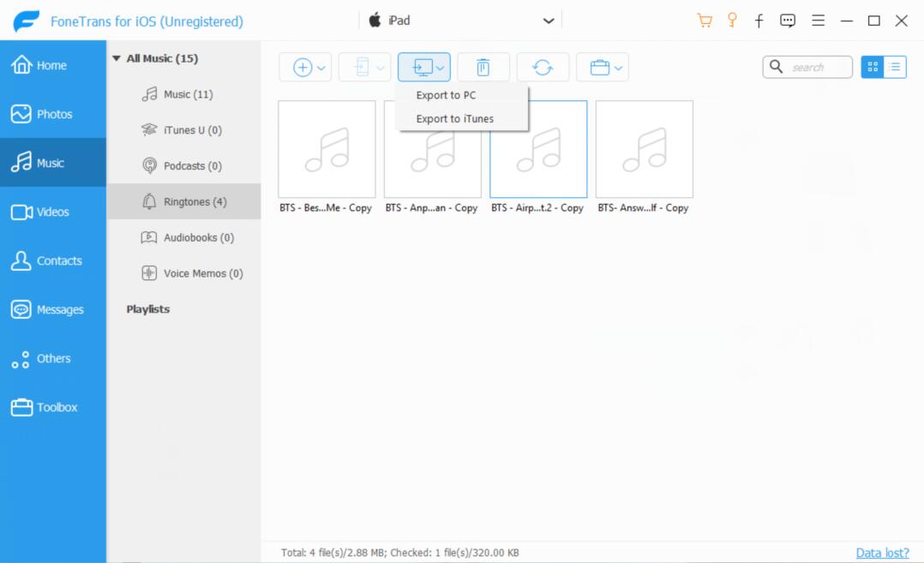Expand export to device dropdown arrow
924x563 pixels.
pyautogui.click(x=381, y=69)
